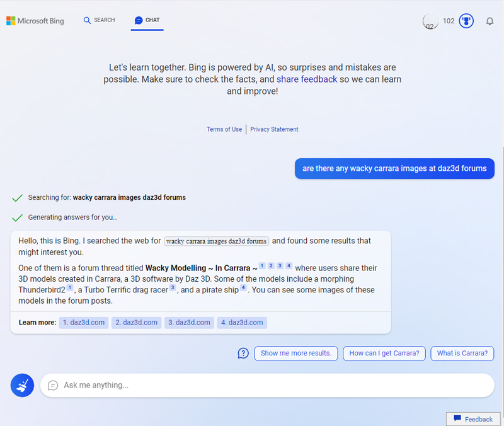Open citation 3 after drag racer
This screenshot has height=426, width=504.
(173, 287)
